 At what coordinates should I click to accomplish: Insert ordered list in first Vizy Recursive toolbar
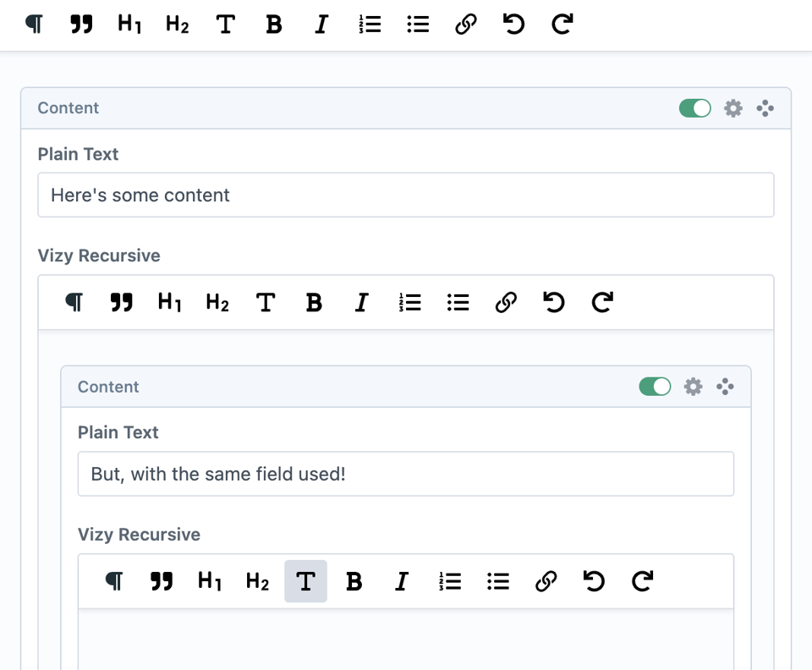pos(409,302)
